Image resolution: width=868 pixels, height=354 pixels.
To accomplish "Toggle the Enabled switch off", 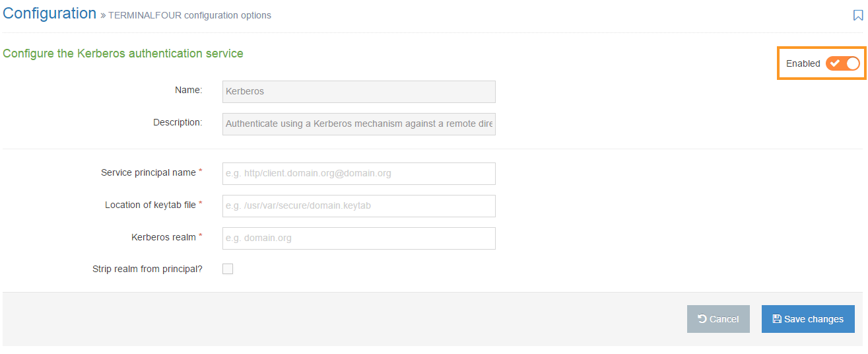I will coord(843,63).
